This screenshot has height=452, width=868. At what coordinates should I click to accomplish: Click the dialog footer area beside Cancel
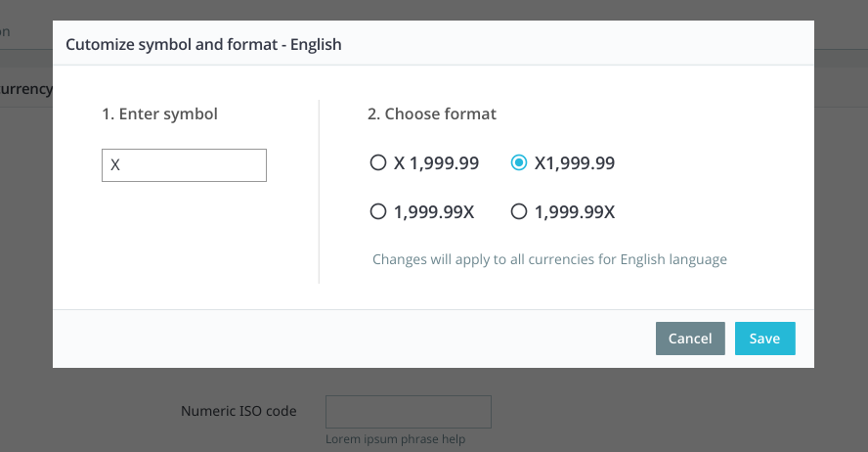click(354, 339)
